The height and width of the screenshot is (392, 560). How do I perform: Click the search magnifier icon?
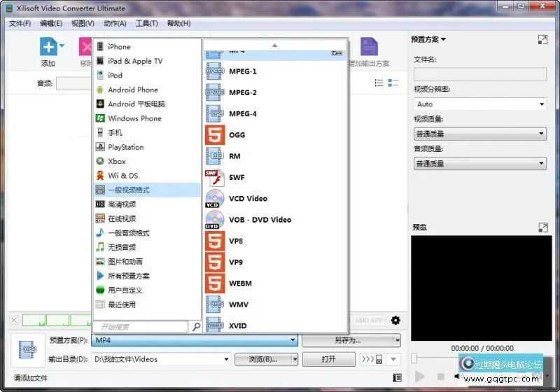196,327
